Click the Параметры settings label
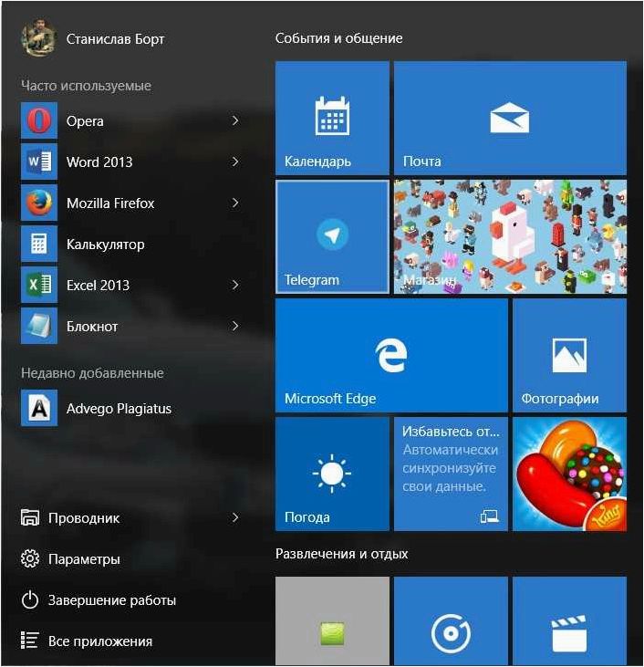Screen dimensions: 644x667 pyautogui.click(x=84, y=559)
